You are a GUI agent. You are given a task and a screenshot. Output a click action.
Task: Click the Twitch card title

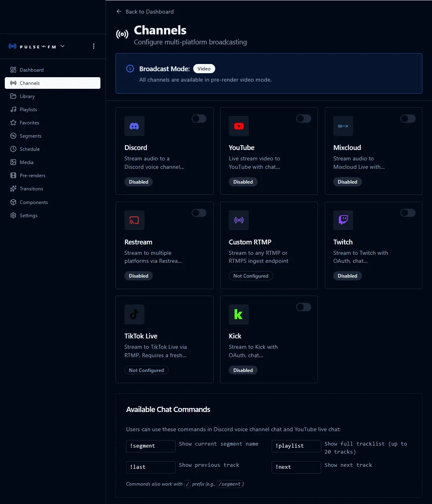point(343,242)
